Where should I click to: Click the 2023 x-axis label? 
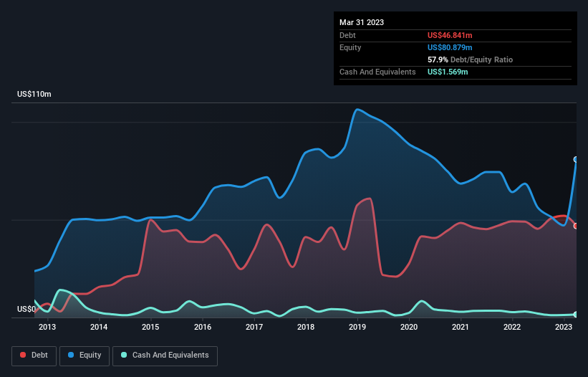(x=563, y=327)
